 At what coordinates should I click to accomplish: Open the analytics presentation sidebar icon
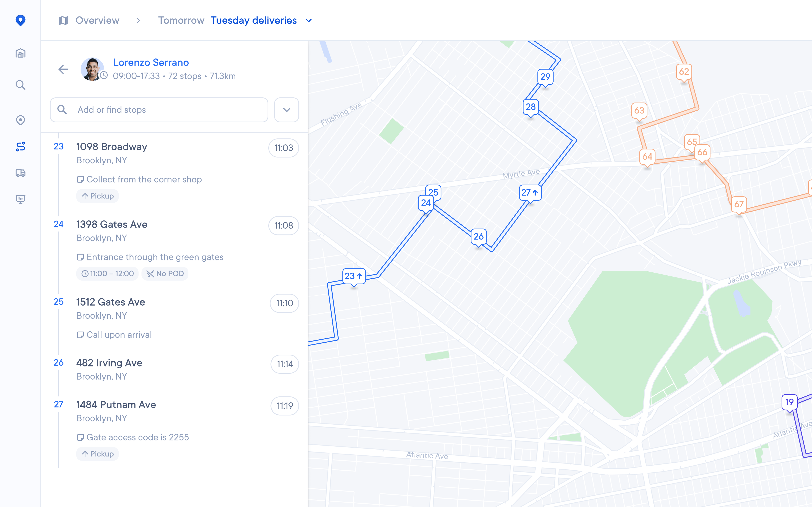tap(21, 199)
